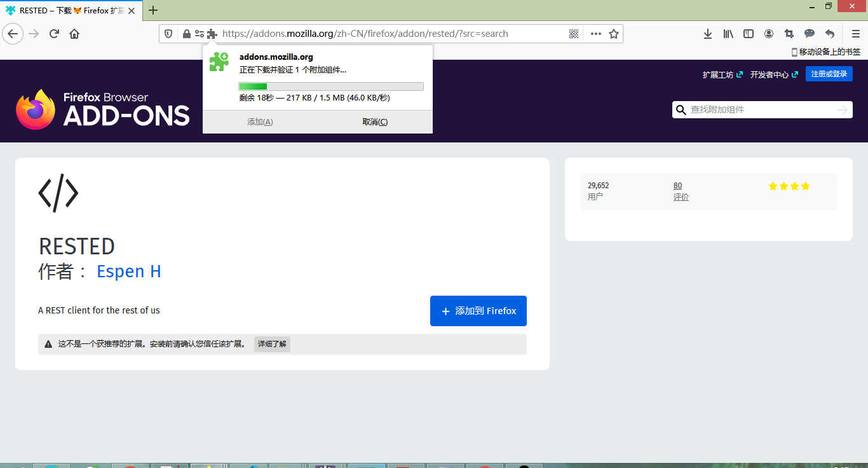
Task: Open the page actions three-dot menu
Action: point(595,34)
